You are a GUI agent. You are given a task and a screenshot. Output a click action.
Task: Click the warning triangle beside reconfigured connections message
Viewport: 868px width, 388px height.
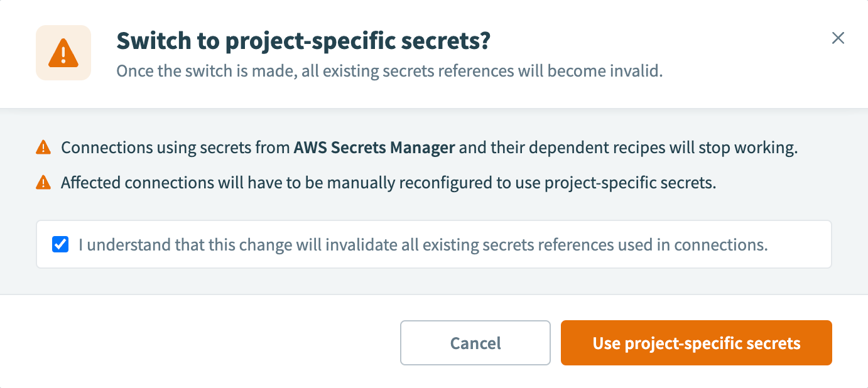point(43,182)
